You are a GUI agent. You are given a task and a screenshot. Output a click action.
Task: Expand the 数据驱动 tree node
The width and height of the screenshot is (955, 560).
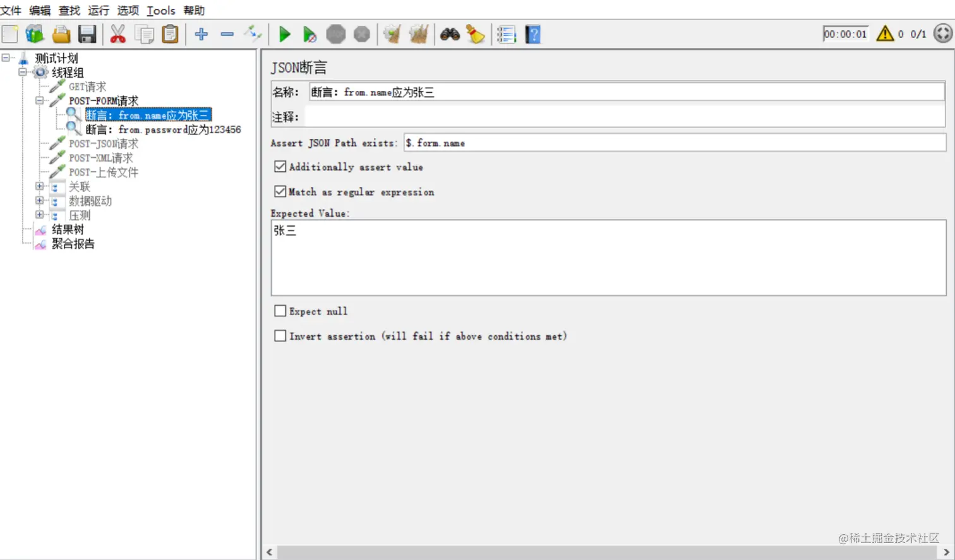(40, 200)
